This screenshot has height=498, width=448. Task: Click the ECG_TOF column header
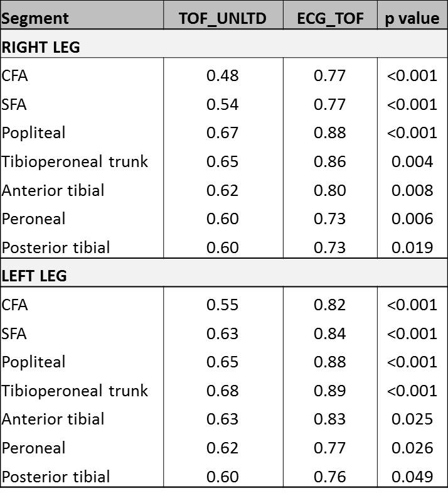(x=331, y=18)
